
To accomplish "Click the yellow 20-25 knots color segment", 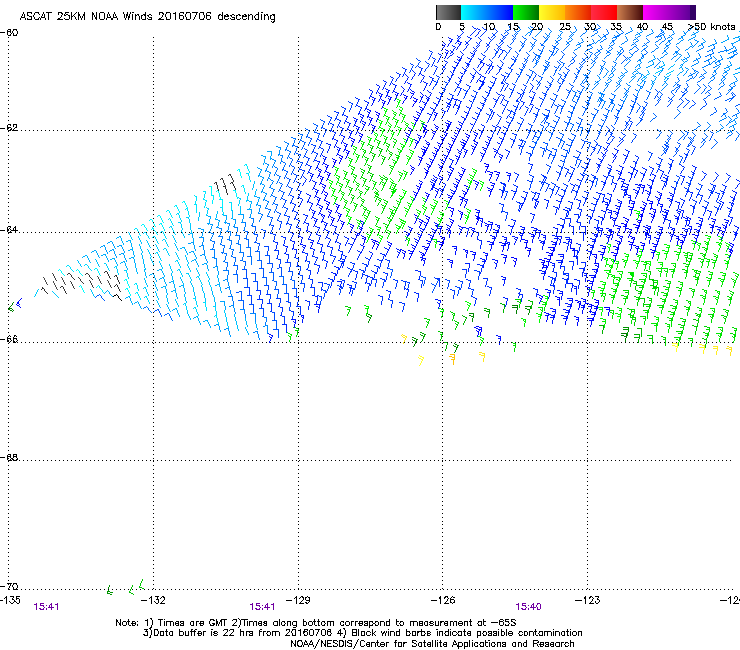I will point(552,12).
